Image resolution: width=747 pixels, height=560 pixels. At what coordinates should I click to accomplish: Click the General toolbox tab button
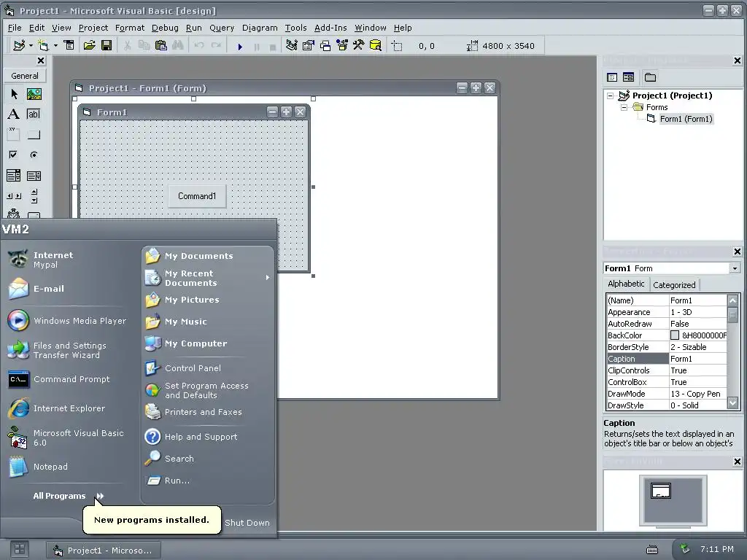point(25,76)
